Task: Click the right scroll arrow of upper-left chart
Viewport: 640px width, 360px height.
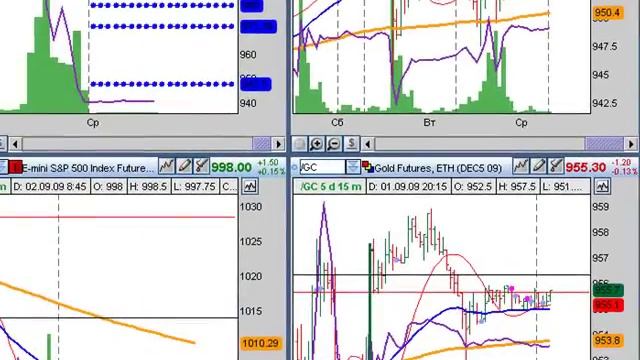Action: [x=278, y=144]
